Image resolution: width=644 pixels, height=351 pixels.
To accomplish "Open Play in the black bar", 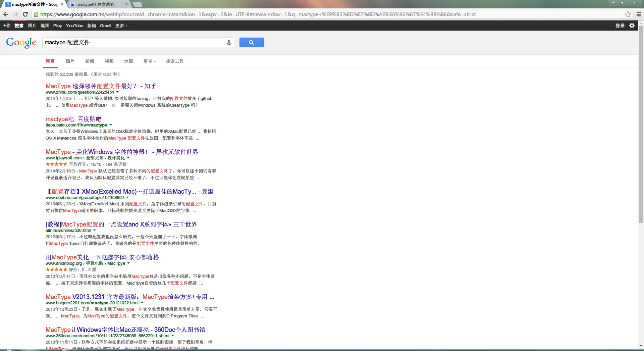I will pyautogui.click(x=58, y=26).
